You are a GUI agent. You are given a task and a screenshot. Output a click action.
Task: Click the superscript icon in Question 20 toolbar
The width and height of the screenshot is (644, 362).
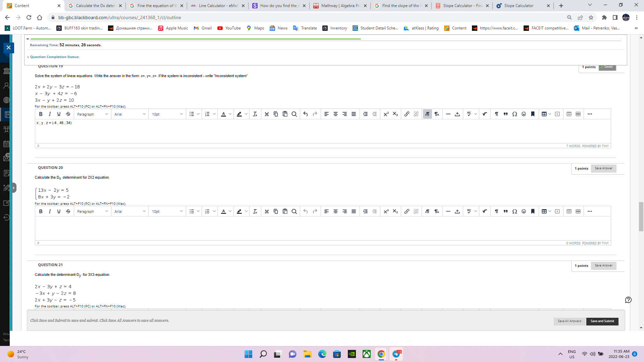386,212
